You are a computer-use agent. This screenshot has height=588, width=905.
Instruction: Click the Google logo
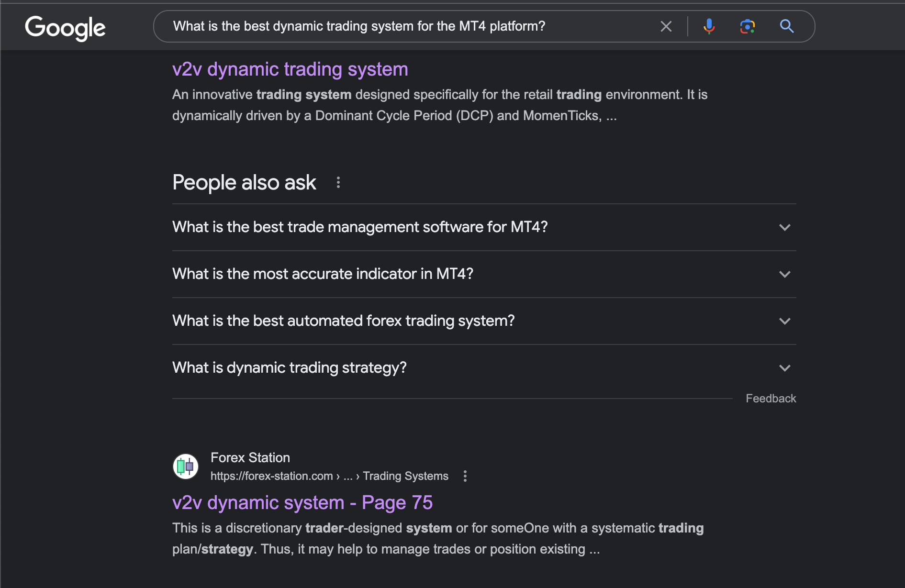click(65, 27)
